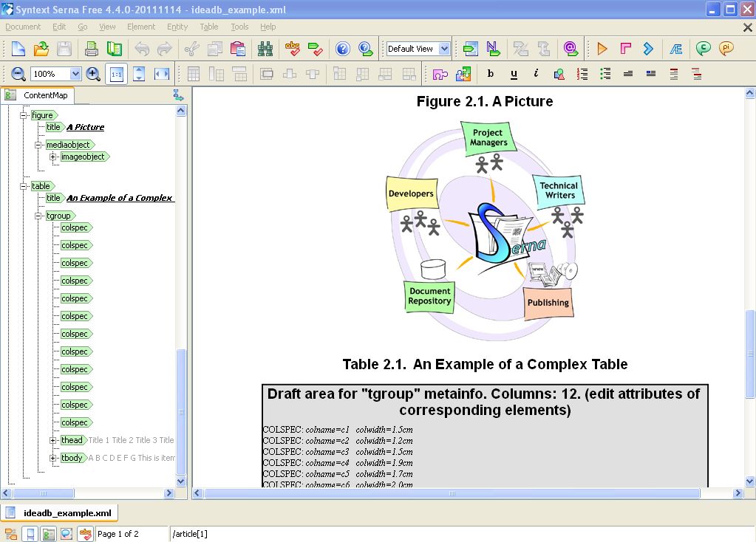The width and height of the screenshot is (756, 542).
Task: Toggle the ContentMap icon in status bar
Action: tap(48, 534)
